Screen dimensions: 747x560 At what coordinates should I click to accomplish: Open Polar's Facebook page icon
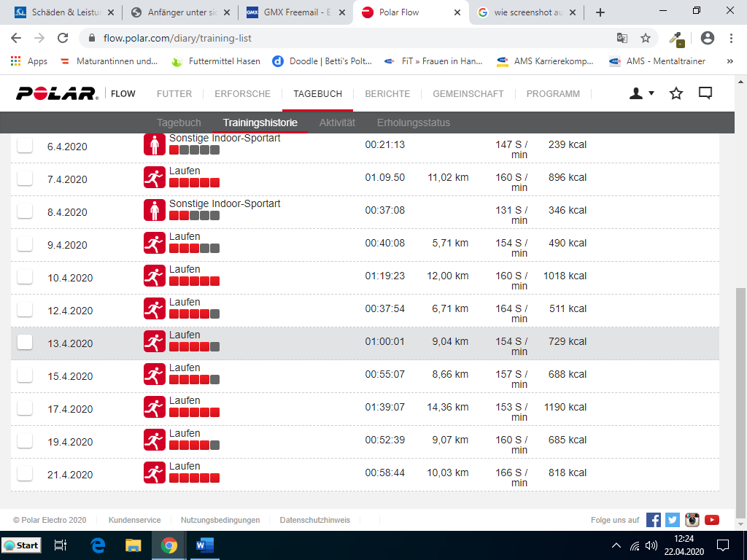tap(654, 520)
